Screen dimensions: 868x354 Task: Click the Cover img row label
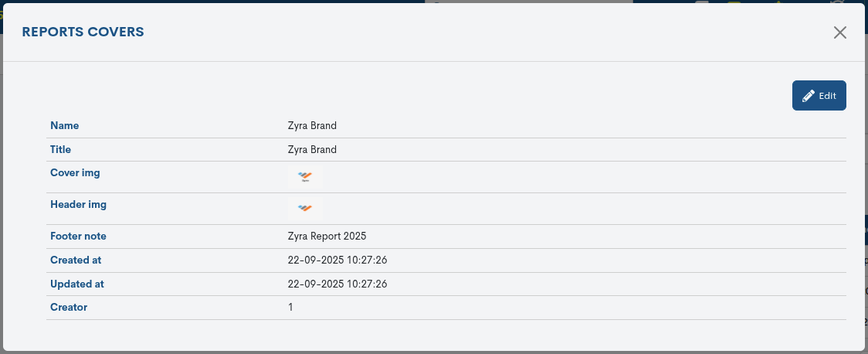[x=75, y=172]
